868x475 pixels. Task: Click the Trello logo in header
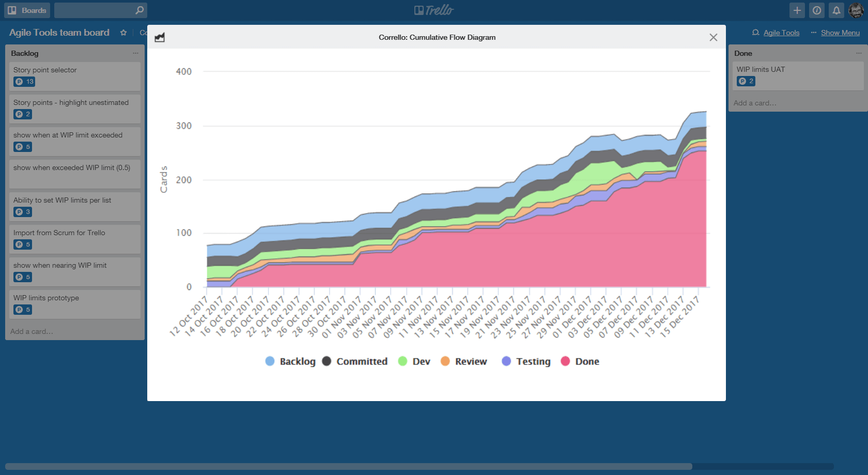pyautogui.click(x=434, y=10)
